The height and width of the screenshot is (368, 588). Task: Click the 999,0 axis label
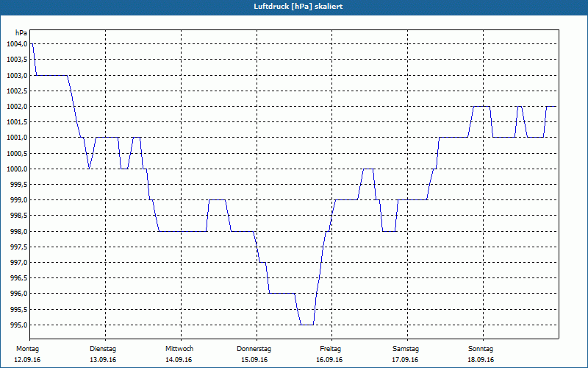[x=18, y=199]
